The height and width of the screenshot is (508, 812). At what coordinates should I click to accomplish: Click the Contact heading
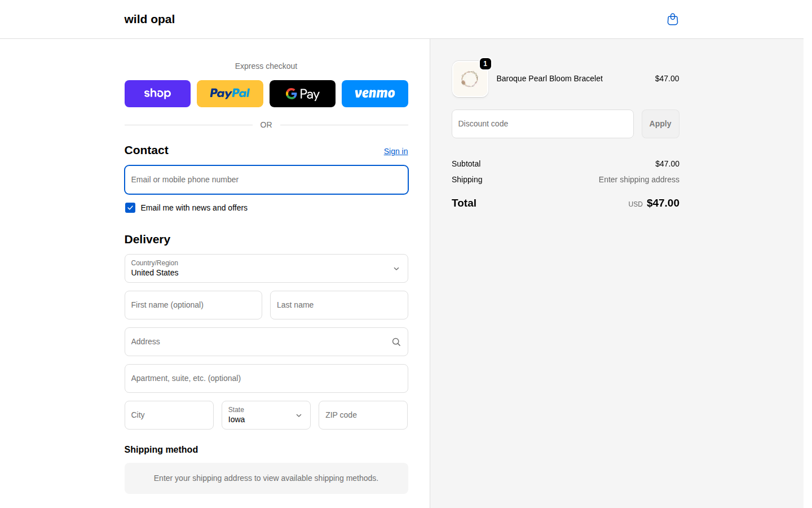coord(147,150)
